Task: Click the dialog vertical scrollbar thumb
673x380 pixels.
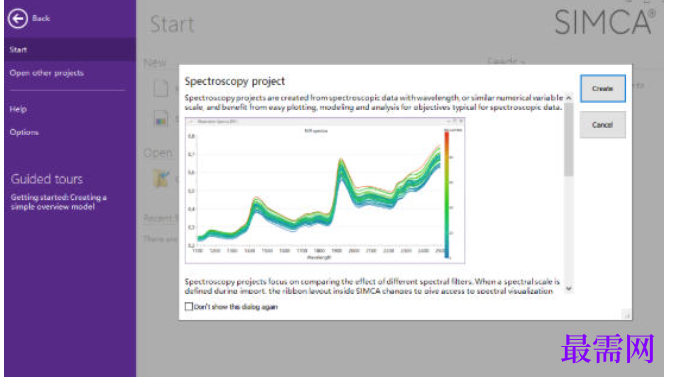Action: pos(569,140)
